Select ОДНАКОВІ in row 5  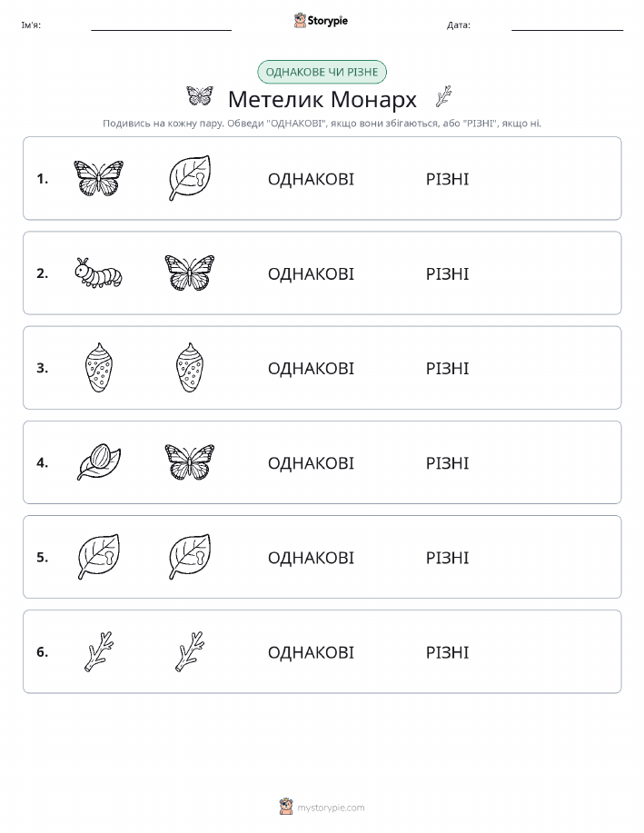[x=311, y=557]
